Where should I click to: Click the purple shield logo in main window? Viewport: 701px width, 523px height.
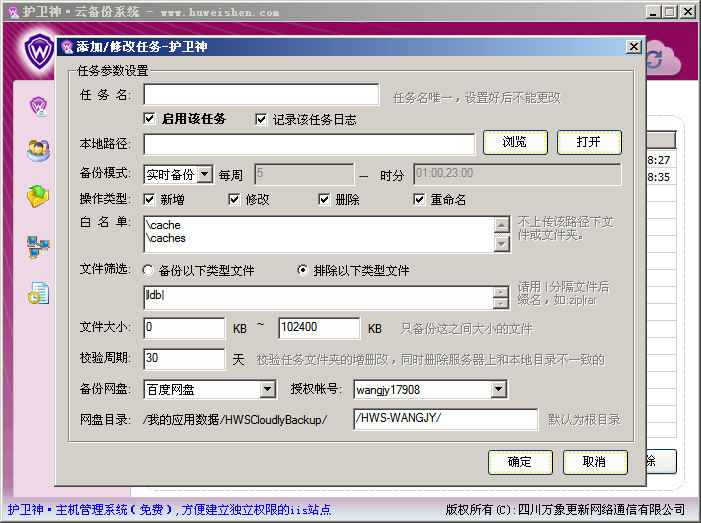[39, 51]
